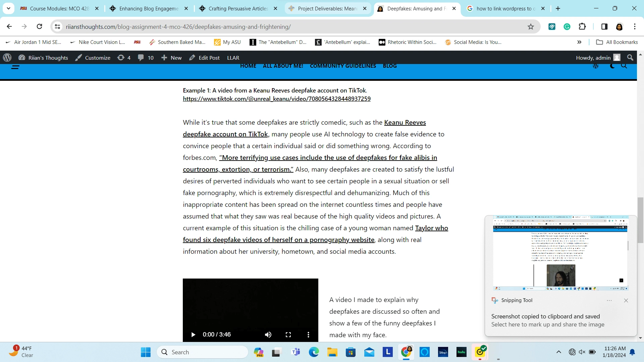Open the Grammarly extension icon
The image size is (644, 362).
pos(567,27)
